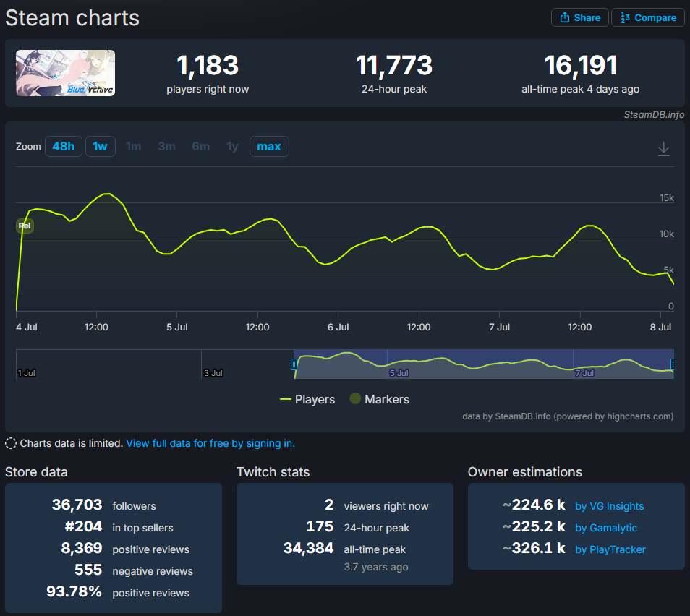690x616 pixels.
Task: Click the '~224.6 k' owner estimate
Action: click(x=534, y=505)
